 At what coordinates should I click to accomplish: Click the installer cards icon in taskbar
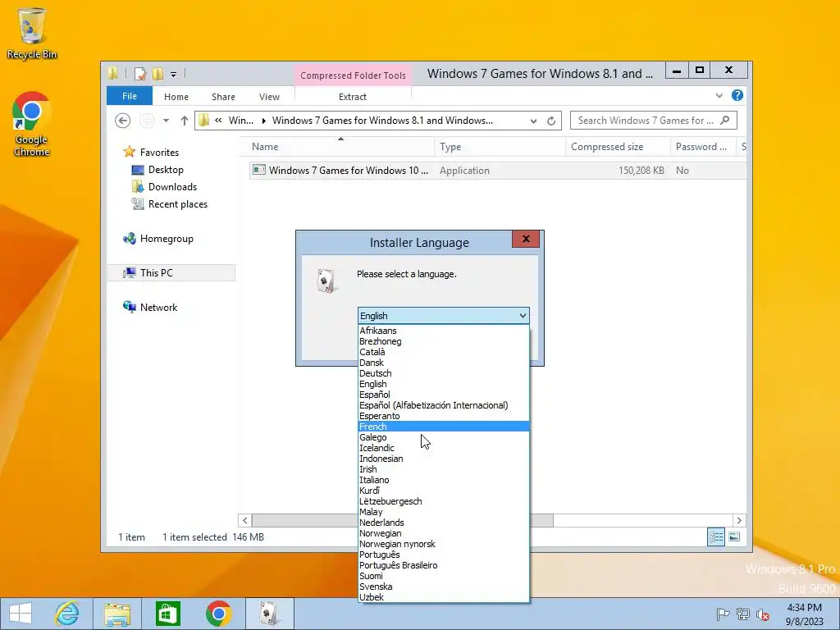(x=269, y=614)
